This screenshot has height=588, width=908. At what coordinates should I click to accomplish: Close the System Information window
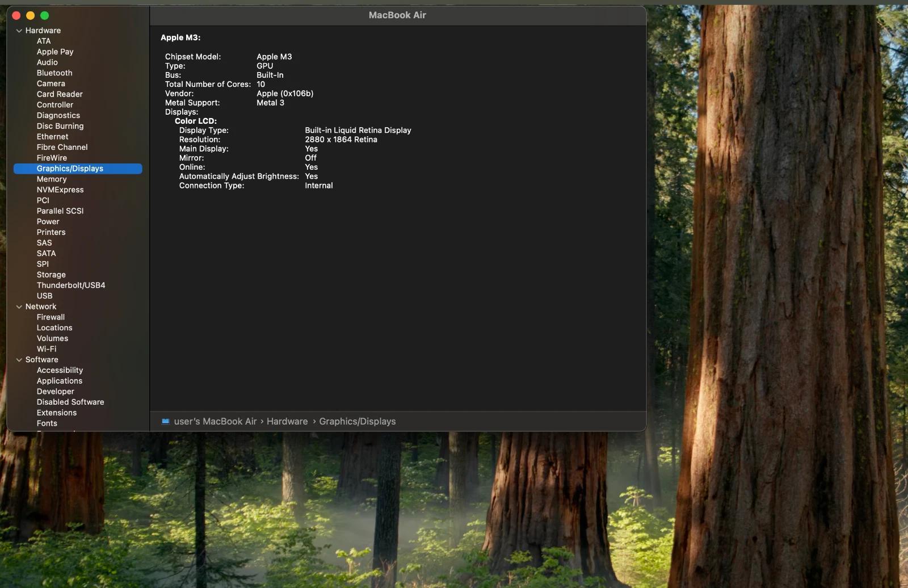click(16, 16)
